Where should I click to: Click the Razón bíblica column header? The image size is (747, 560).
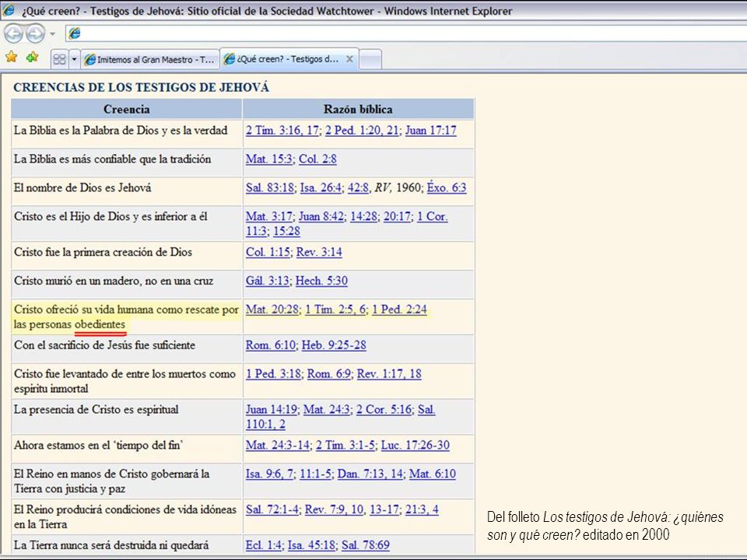358,109
